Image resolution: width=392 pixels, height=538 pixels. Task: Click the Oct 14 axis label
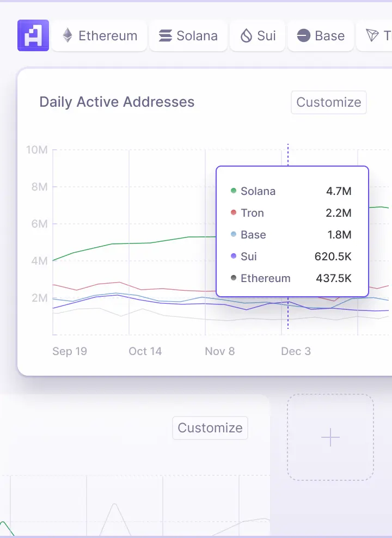pyautogui.click(x=145, y=351)
